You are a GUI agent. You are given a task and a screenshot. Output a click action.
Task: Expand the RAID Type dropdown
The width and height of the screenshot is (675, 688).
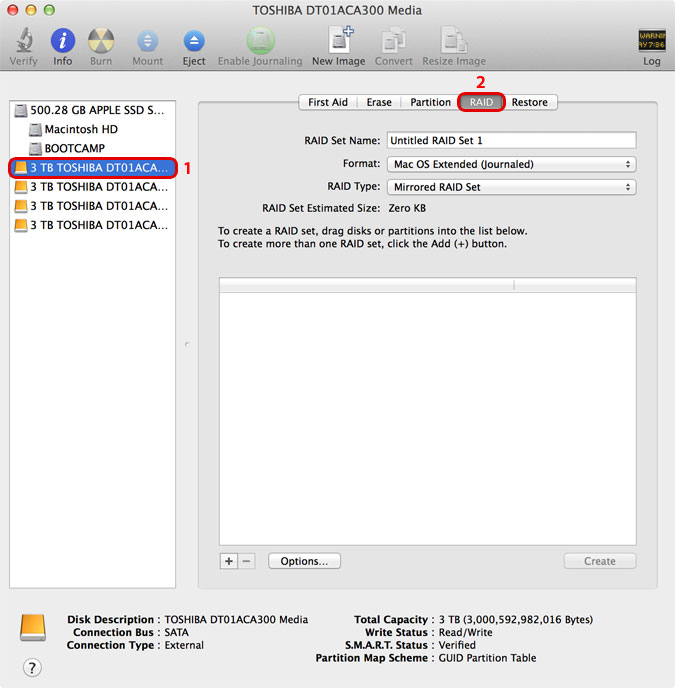pyautogui.click(x=511, y=187)
